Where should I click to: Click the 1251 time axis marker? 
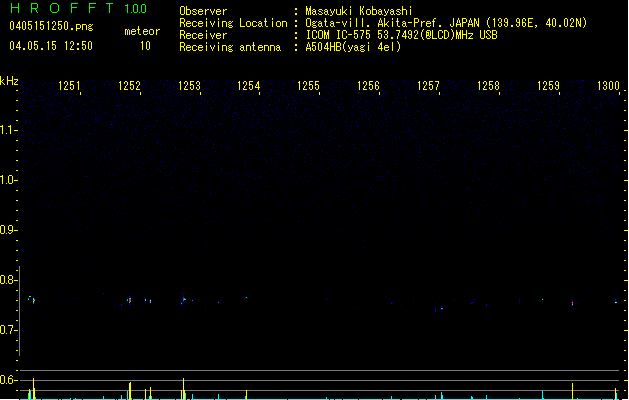pyautogui.click(x=69, y=86)
